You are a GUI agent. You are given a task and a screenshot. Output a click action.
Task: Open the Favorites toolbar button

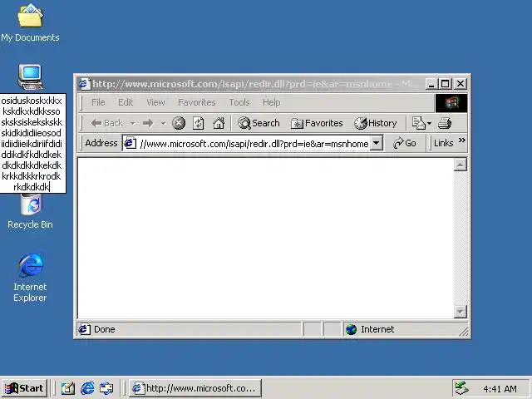point(317,123)
